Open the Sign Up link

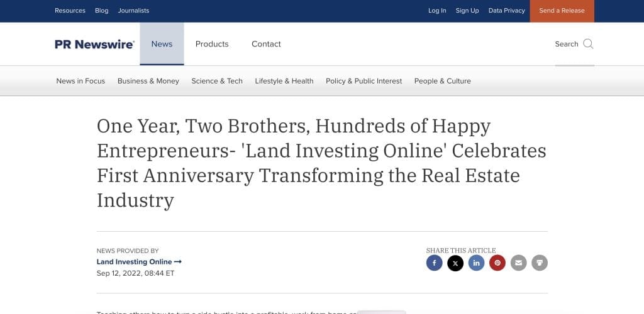tap(467, 11)
